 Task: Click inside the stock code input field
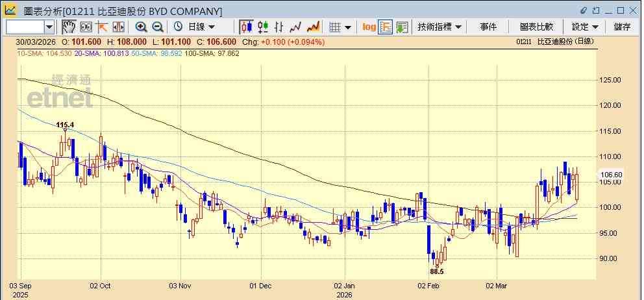pyautogui.click(x=25, y=27)
